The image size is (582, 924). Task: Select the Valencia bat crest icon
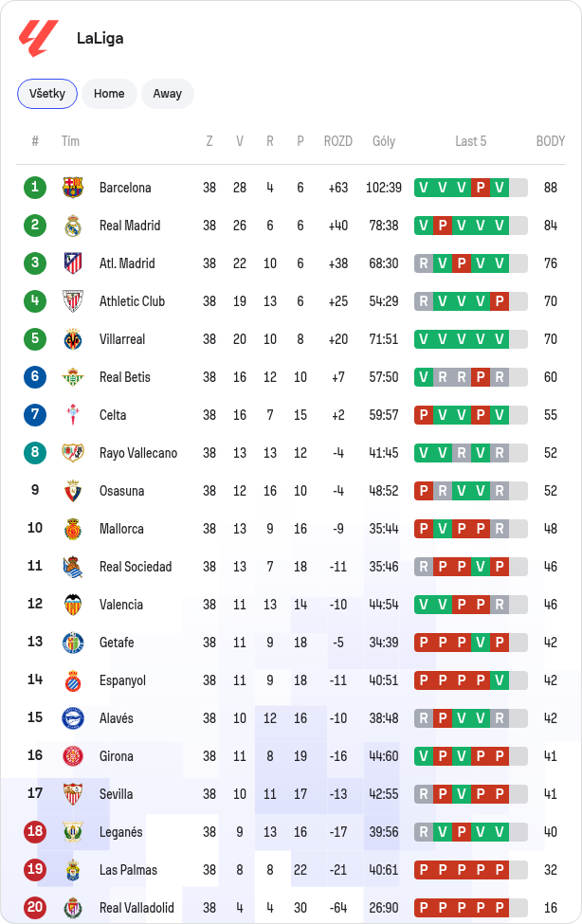pos(73,605)
